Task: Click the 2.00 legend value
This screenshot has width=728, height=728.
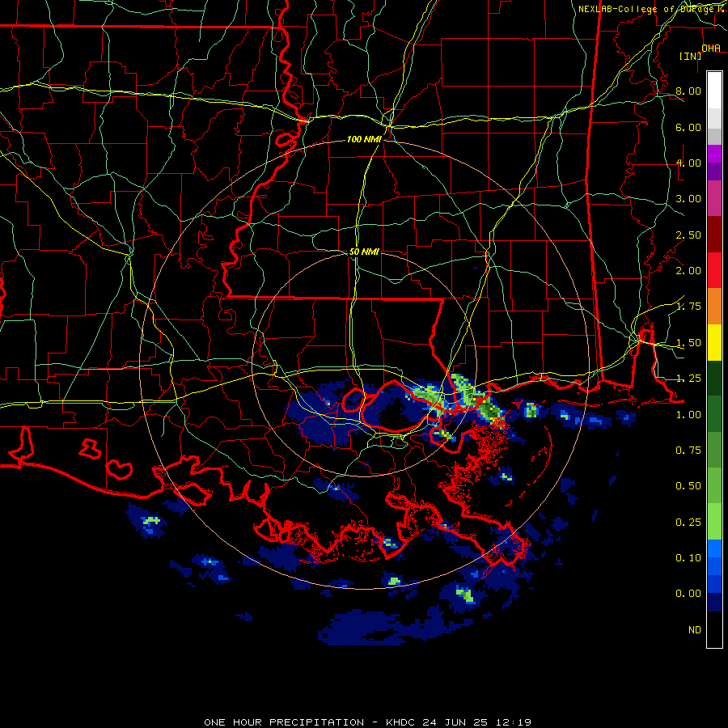Action: pos(688,271)
